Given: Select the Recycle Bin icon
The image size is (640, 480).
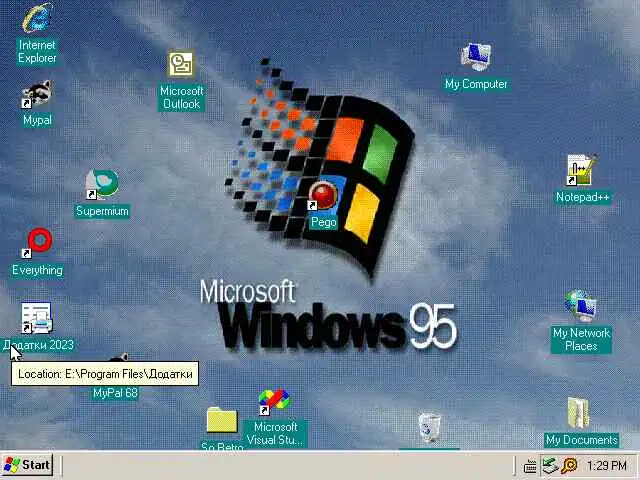Looking at the screenshot, I should coord(429,428).
